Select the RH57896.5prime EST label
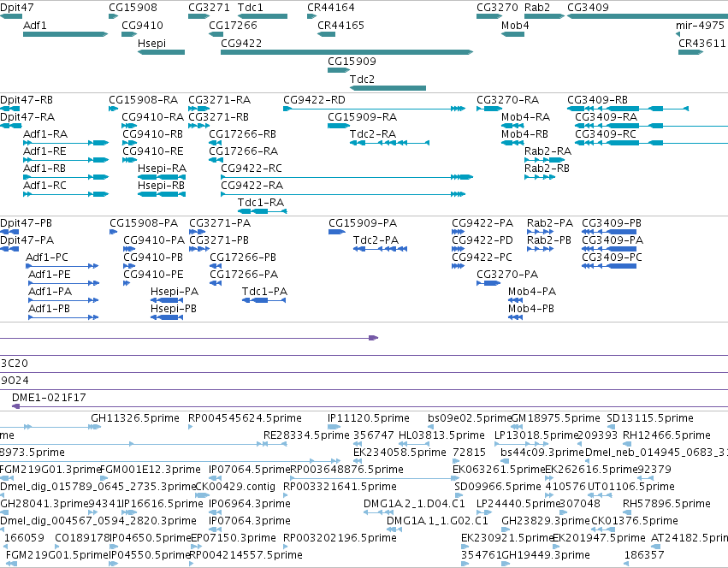The image size is (728, 568). (x=666, y=504)
